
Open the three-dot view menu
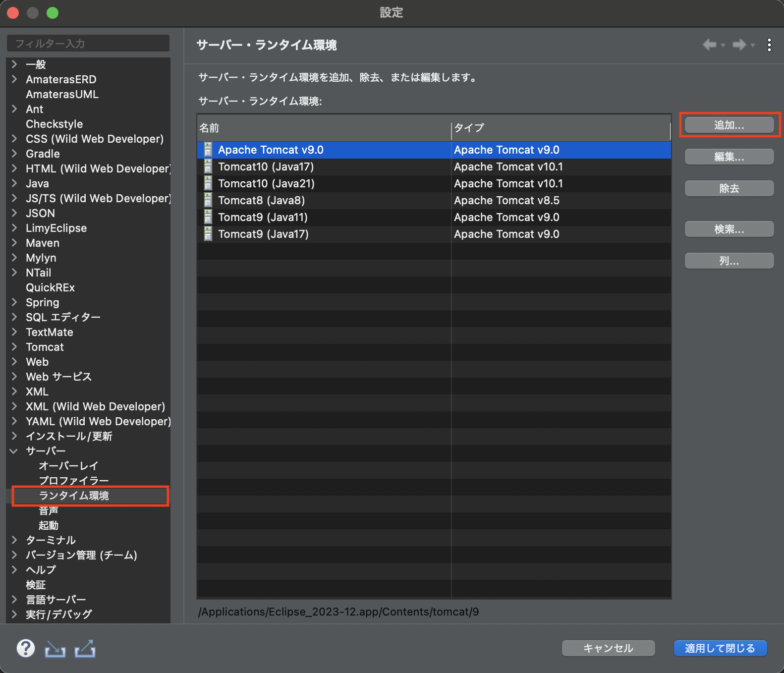(x=769, y=45)
